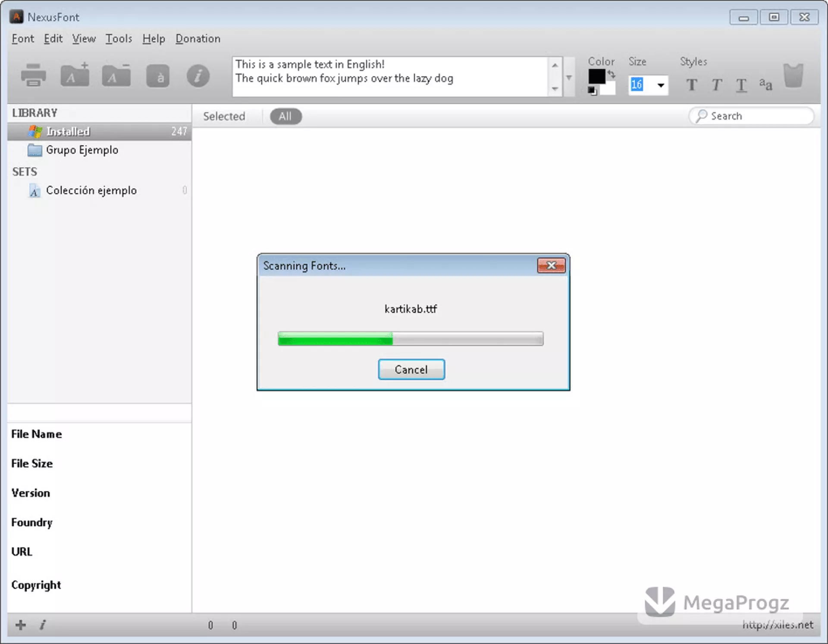
Task: Select Installed in the library
Action: click(x=99, y=131)
